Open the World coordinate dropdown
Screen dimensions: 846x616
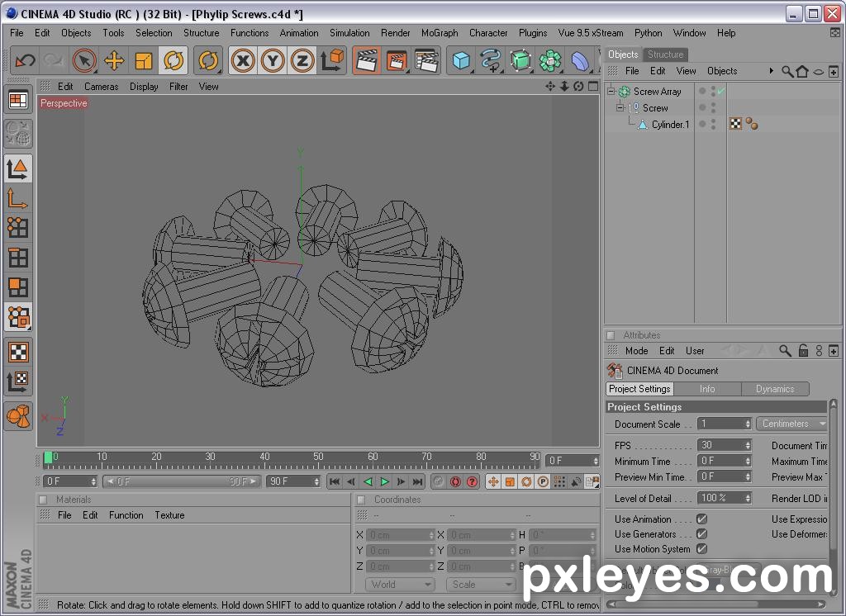[400, 584]
